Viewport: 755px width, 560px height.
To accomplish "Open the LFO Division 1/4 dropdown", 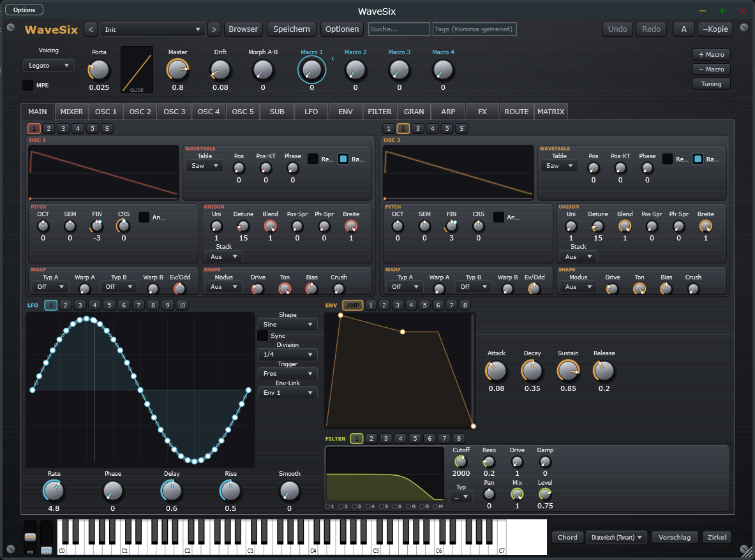I will (287, 354).
